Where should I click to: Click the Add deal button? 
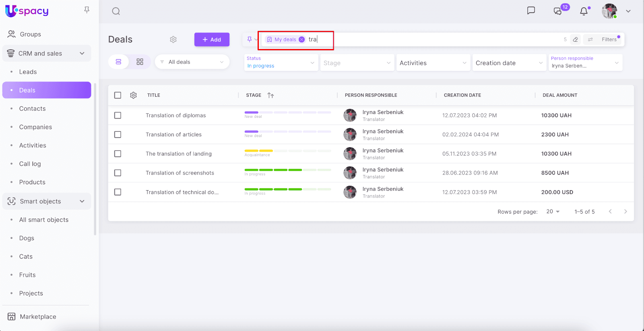coord(212,39)
